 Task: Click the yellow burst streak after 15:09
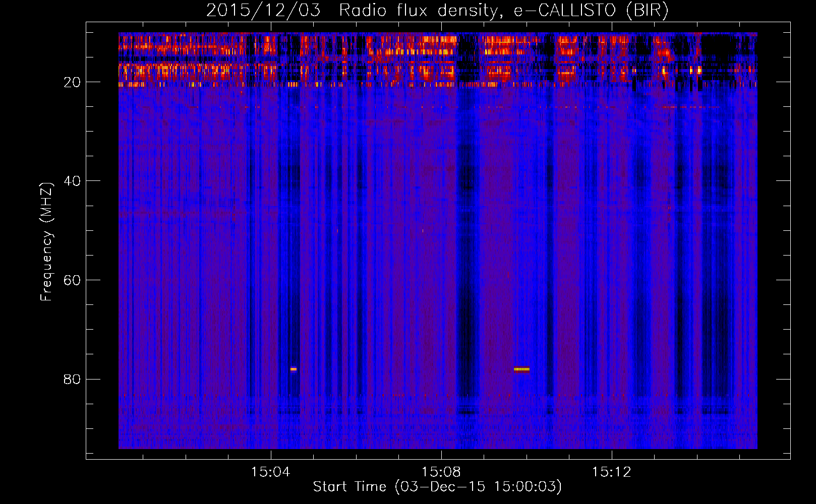[521, 369]
